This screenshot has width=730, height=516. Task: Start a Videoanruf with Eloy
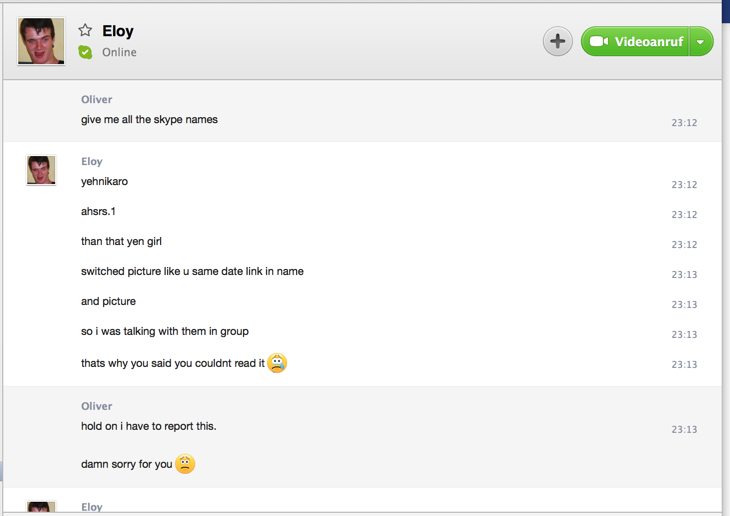pos(640,42)
